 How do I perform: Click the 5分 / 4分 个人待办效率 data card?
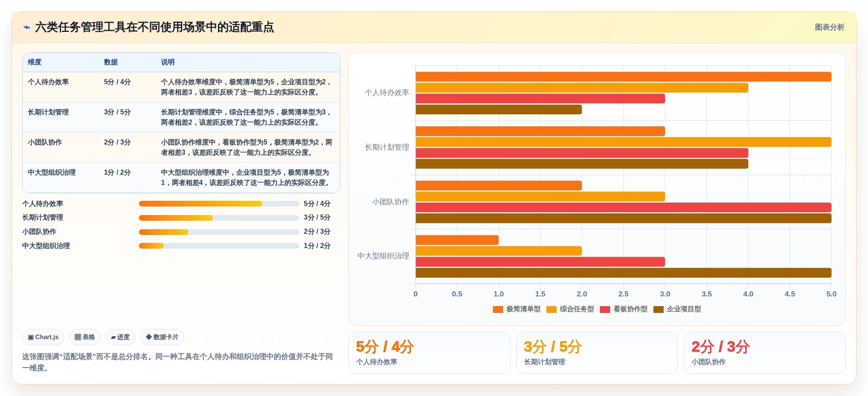point(429,353)
